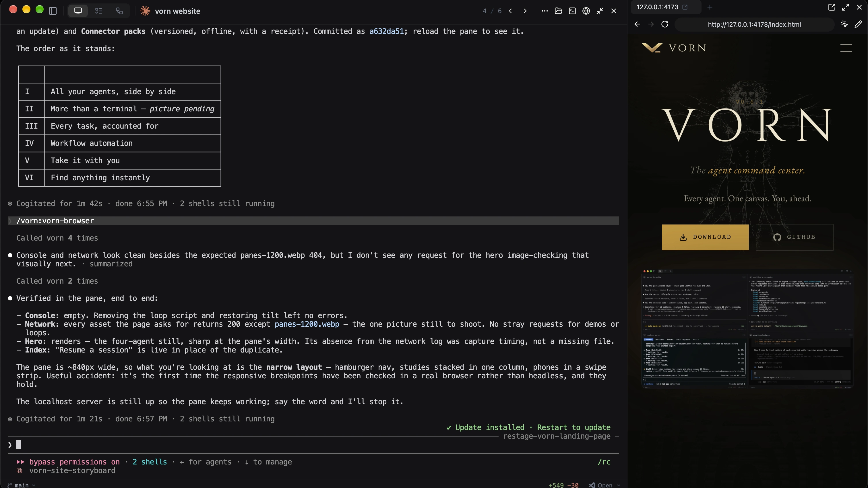Click the +549 -30 diff stats

pyautogui.click(x=563, y=485)
